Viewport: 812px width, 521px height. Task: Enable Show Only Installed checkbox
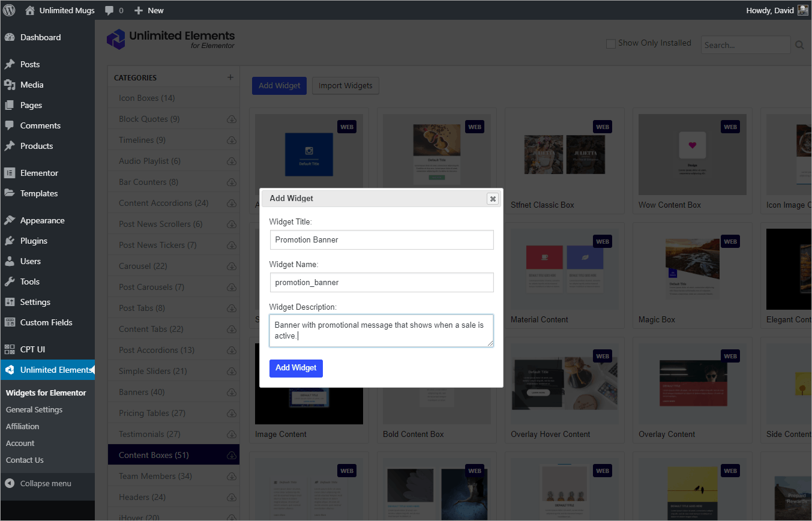pos(611,43)
